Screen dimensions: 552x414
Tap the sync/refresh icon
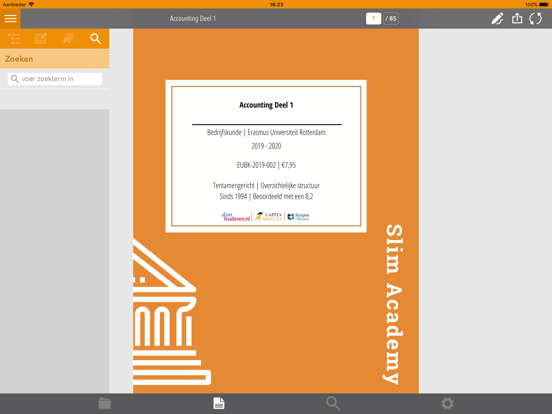(x=535, y=18)
